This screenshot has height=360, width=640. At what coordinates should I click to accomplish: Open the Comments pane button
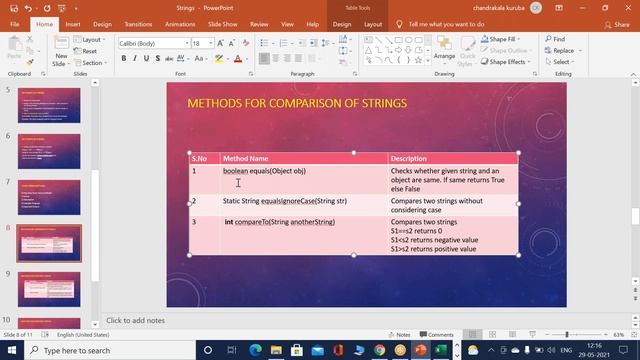[x=436, y=334]
